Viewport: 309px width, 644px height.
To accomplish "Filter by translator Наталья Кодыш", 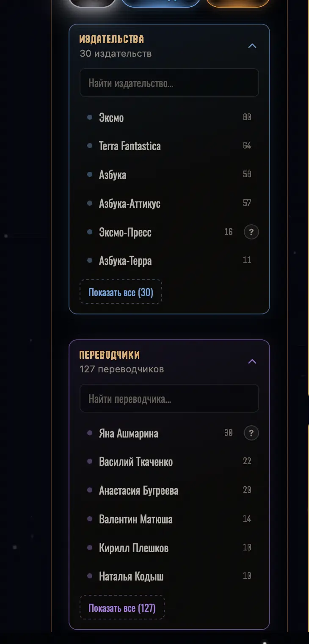I will pyautogui.click(x=169, y=576).
